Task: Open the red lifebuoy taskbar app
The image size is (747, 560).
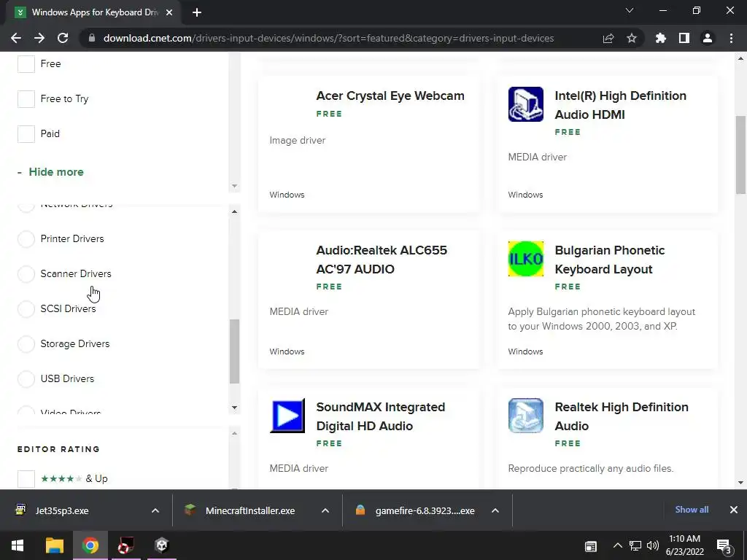Action: tap(125, 545)
